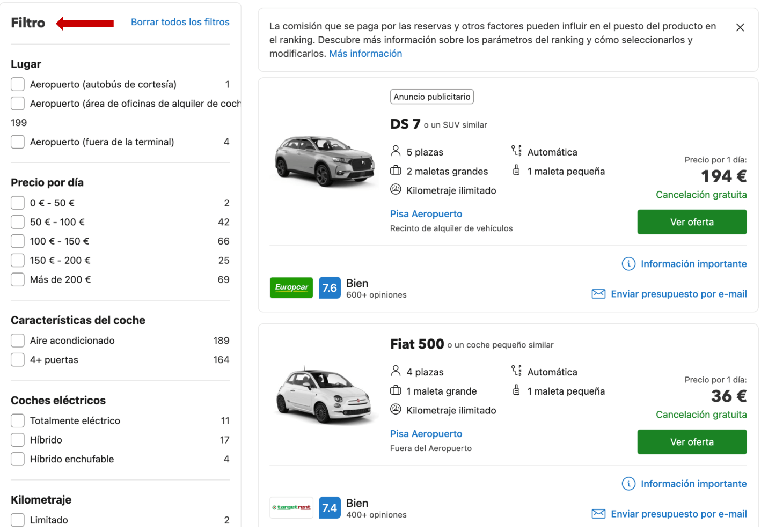Tick the Totalmente eléctrico checkbox
The image size is (761, 532).
pos(18,420)
